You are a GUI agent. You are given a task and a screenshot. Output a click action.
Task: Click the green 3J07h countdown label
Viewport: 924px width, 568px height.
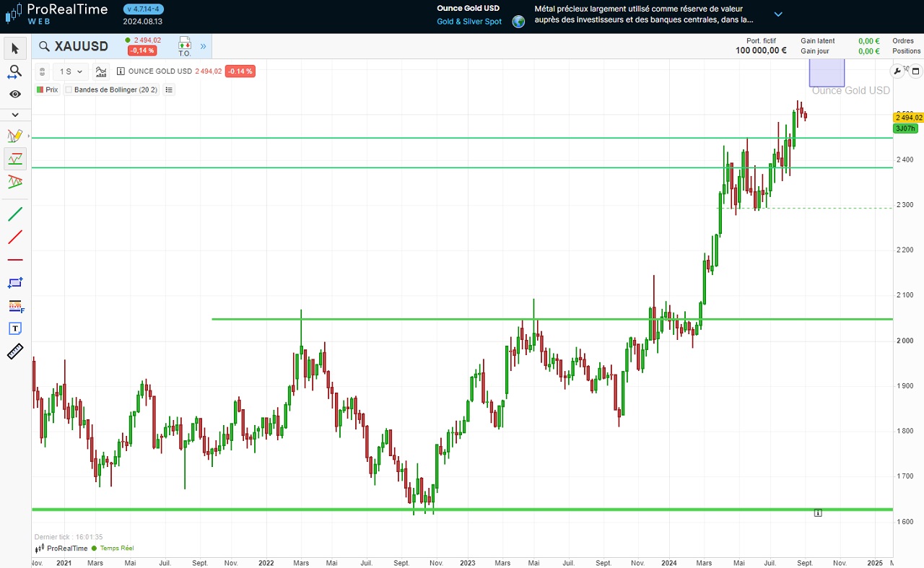click(x=905, y=128)
